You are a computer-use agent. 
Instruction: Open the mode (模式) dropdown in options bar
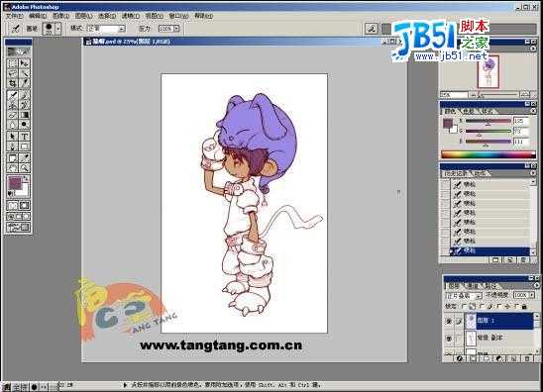122,29
